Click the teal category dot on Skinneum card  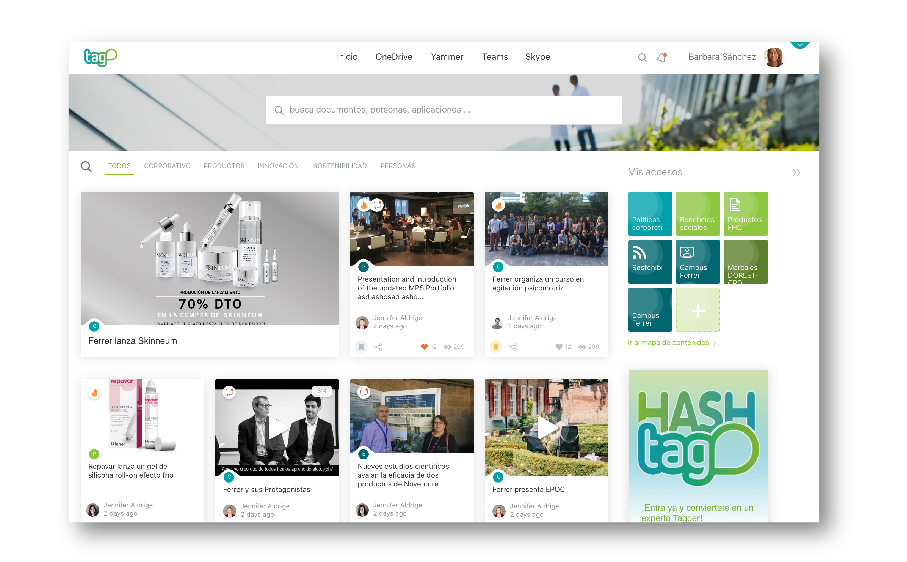point(94,326)
